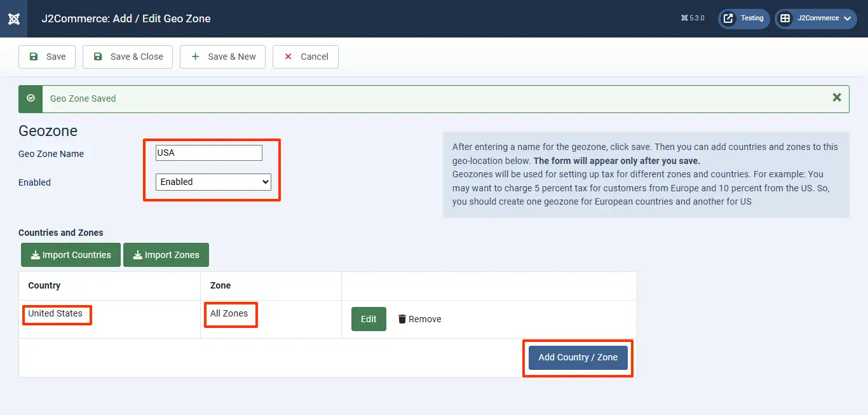Click the Geo Zone Name label
Image resolution: width=868 pixels, height=415 pixels.
click(x=51, y=154)
